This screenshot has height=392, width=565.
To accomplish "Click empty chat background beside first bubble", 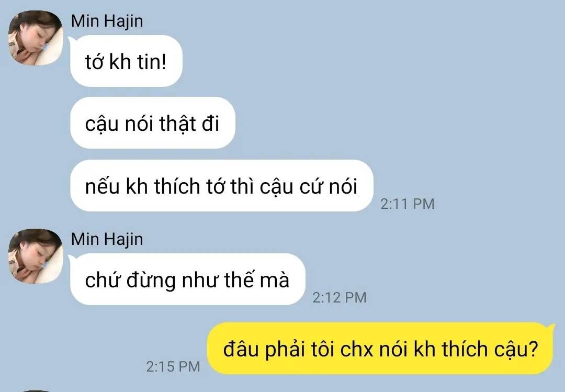I will tap(360, 61).
